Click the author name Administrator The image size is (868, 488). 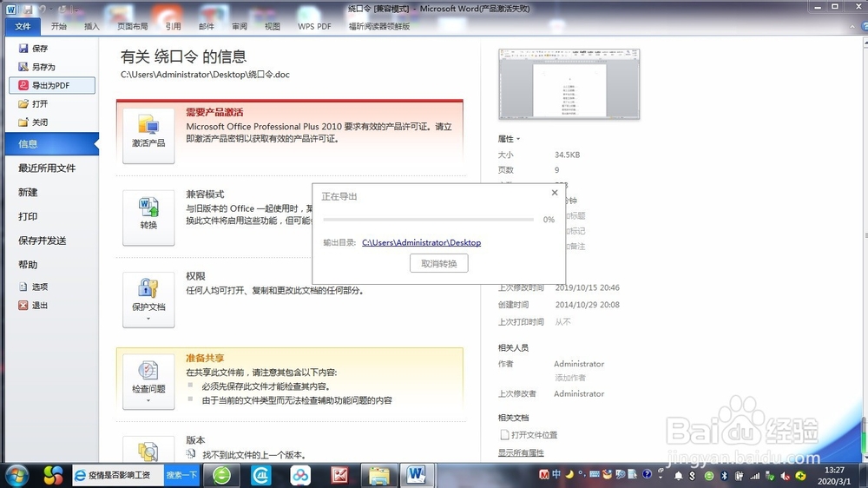[579, 364]
